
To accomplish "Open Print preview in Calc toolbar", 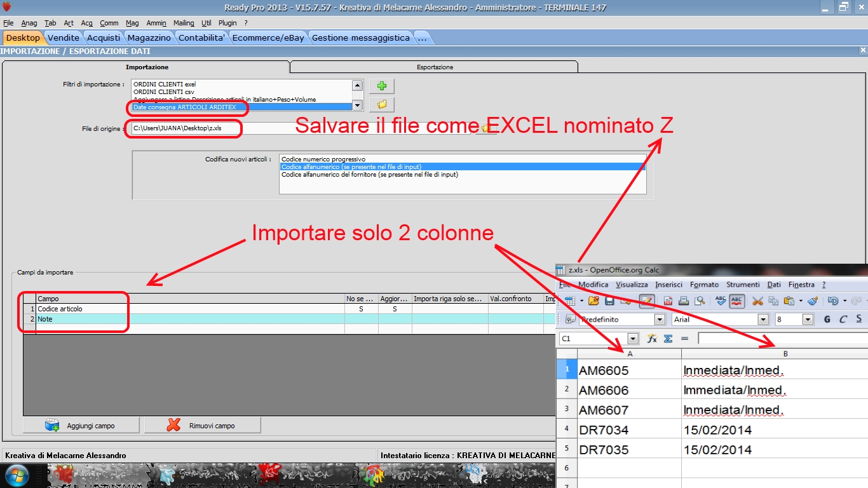I will pyautogui.click(x=700, y=301).
